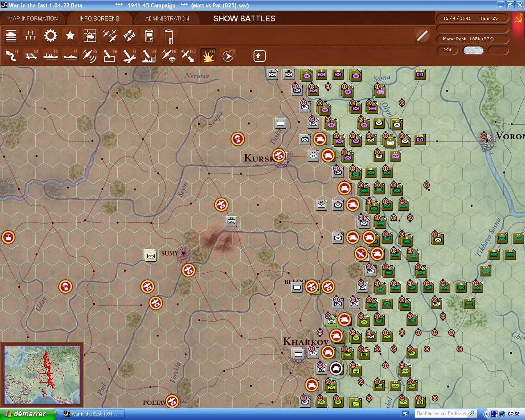Viewport: 525px width, 420px height.
Task: Click the date and Turn 25 display
Action: click(x=472, y=18)
